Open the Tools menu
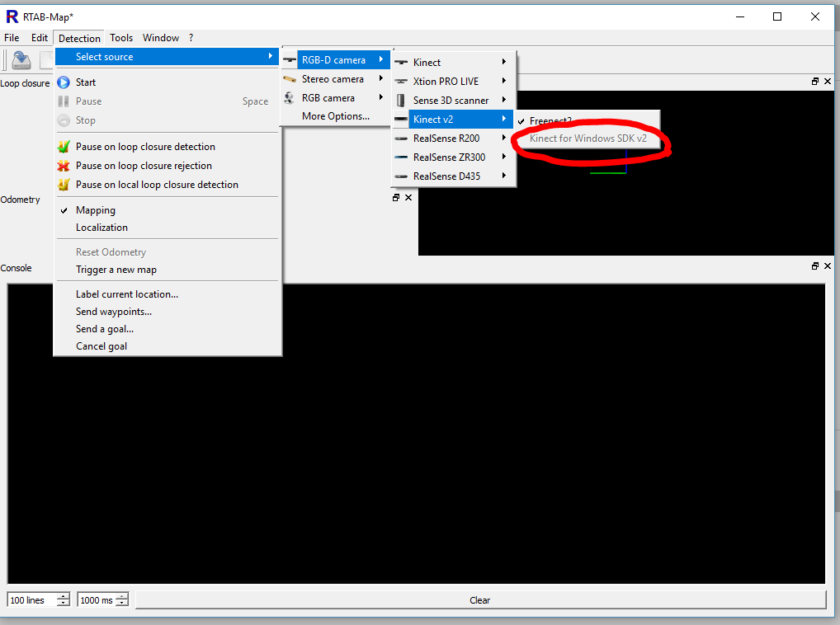Image resolution: width=840 pixels, height=625 pixels. click(121, 38)
